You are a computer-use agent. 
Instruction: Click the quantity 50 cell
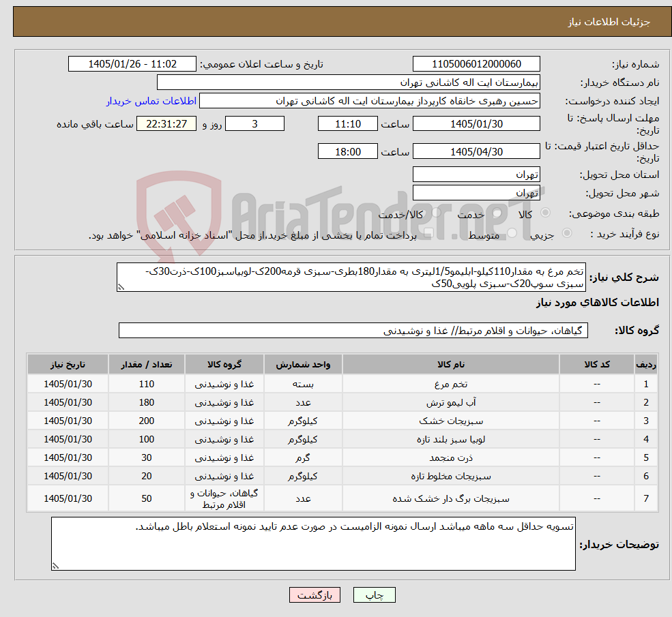[147, 498]
